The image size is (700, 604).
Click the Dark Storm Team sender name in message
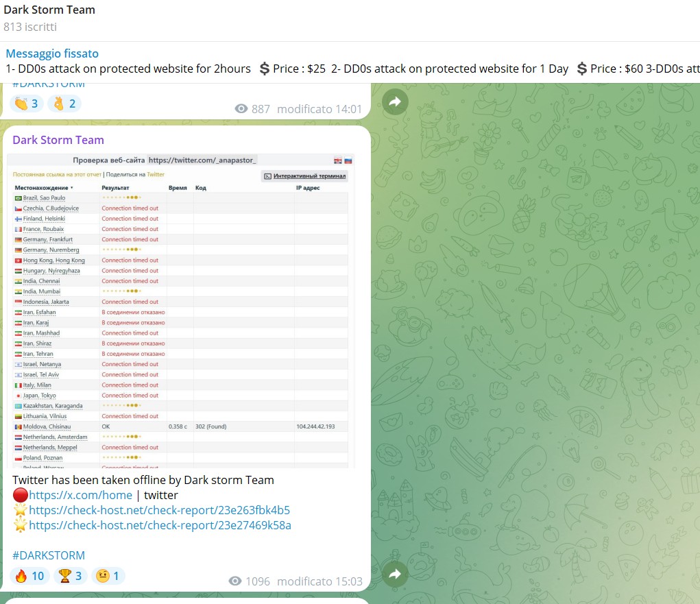(x=58, y=140)
